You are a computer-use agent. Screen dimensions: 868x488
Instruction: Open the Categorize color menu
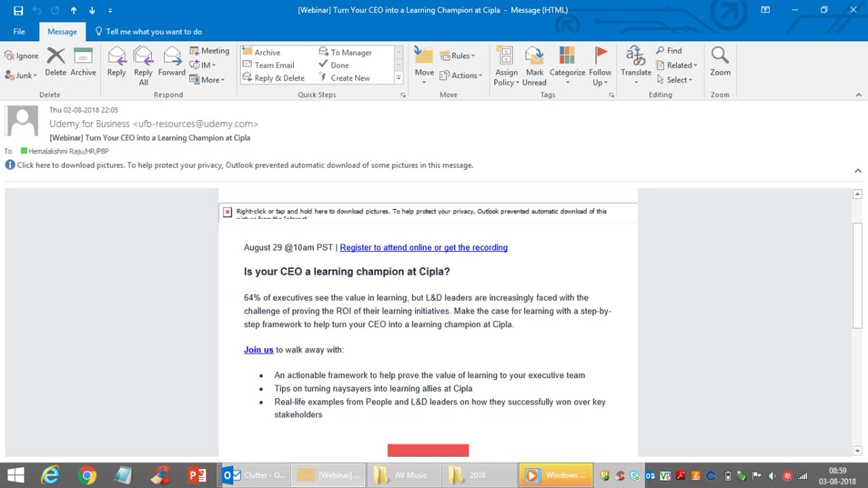(567, 66)
